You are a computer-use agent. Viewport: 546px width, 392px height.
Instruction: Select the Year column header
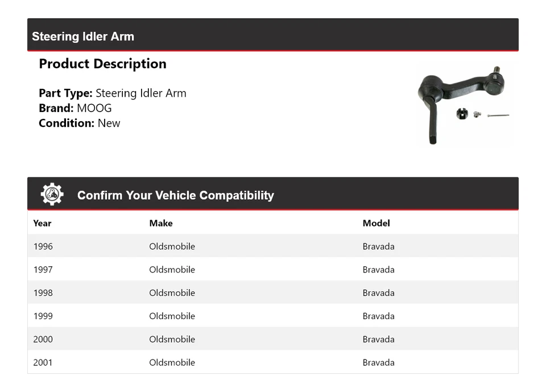42,223
